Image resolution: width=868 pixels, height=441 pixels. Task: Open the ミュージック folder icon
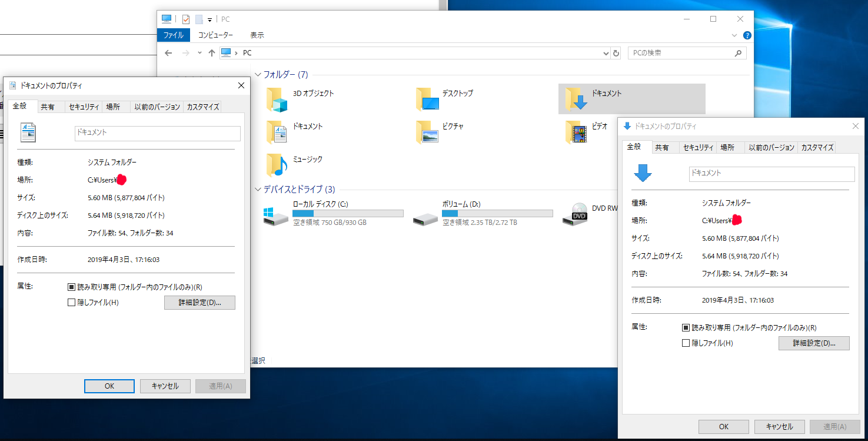[x=277, y=165]
